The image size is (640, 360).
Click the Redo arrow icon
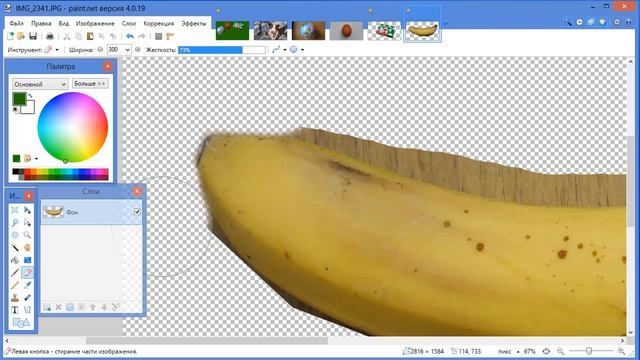tap(142, 36)
